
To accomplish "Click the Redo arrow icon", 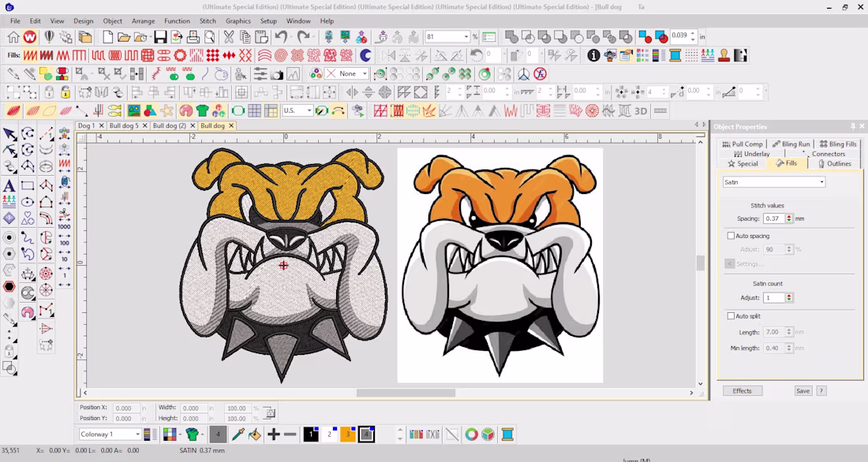I will pyautogui.click(x=303, y=37).
